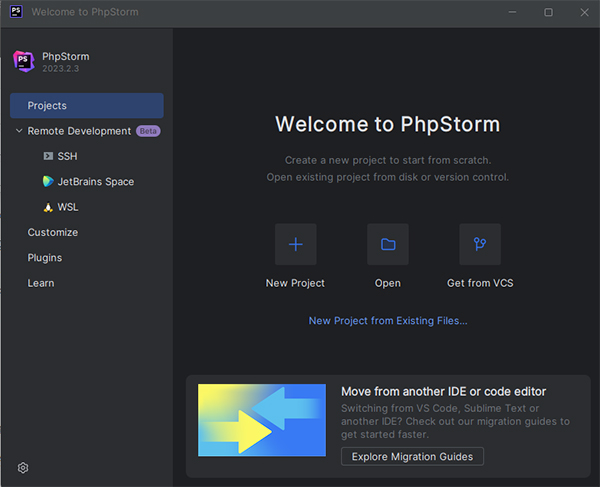This screenshot has width=600, height=487.
Task: Click the Beta badge beside Remote Development
Action: pyautogui.click(x=148, y=131)
